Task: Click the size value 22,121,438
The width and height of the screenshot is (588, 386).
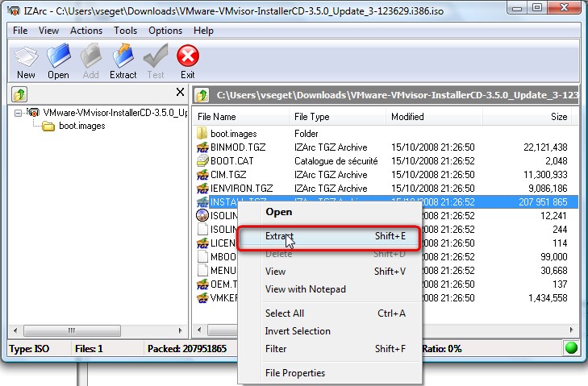Action: tap(545, 147)
